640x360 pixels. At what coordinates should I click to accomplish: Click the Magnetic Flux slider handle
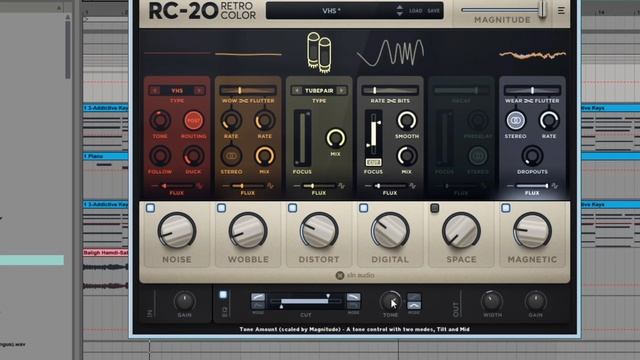[547, 186]
